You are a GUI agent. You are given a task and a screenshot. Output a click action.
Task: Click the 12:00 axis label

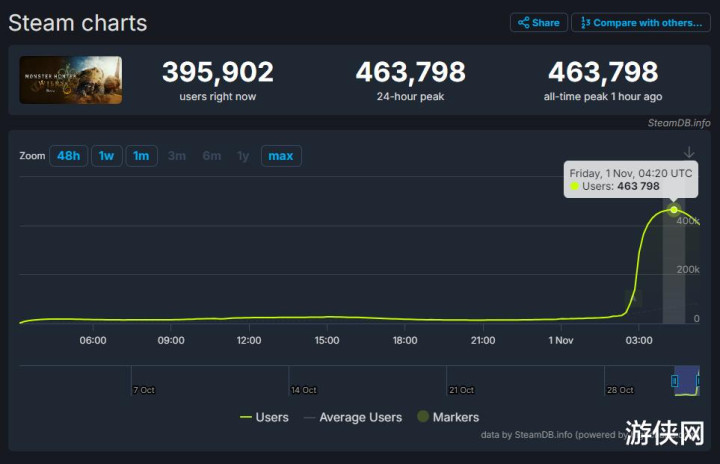[249, 340]
